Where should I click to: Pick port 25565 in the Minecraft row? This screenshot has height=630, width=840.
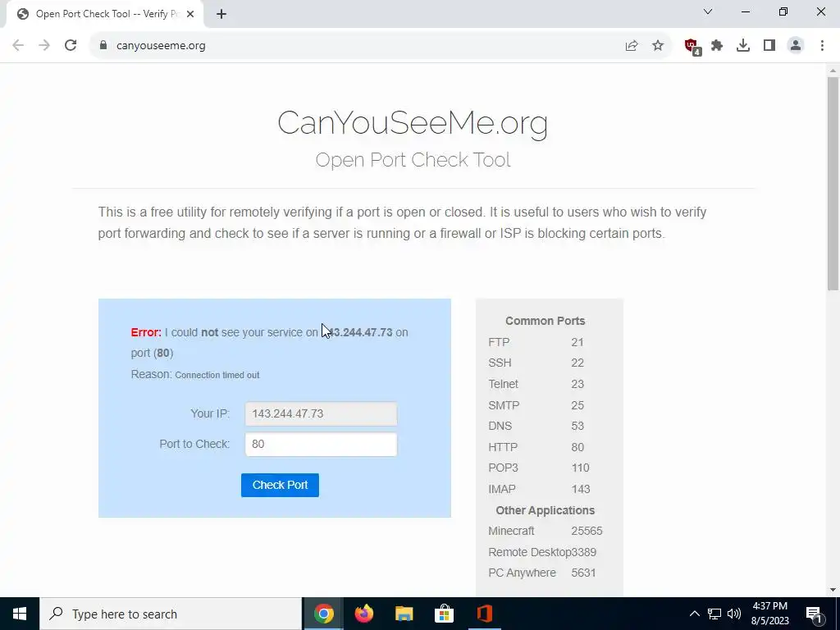click(x=587, y=532)
